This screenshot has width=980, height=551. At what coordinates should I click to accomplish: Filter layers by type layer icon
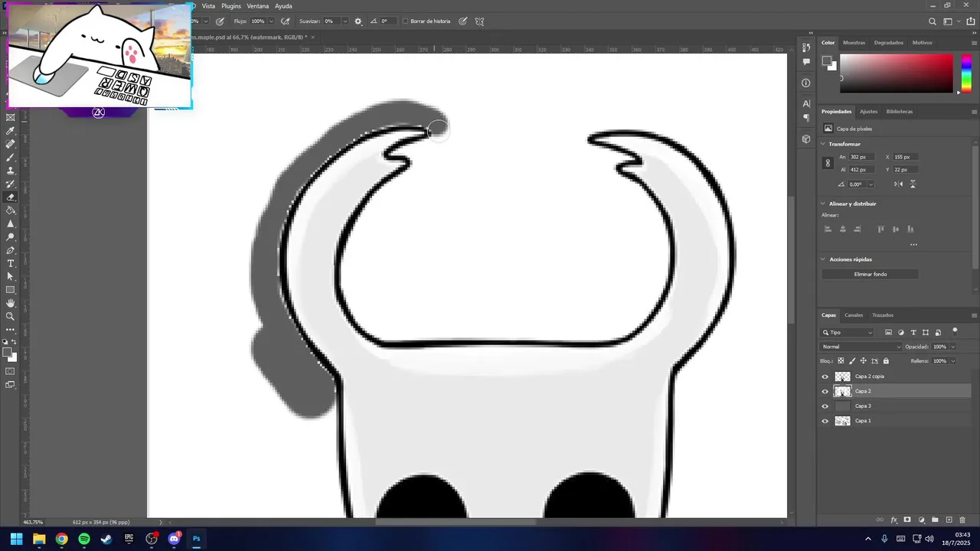point(913,332)
